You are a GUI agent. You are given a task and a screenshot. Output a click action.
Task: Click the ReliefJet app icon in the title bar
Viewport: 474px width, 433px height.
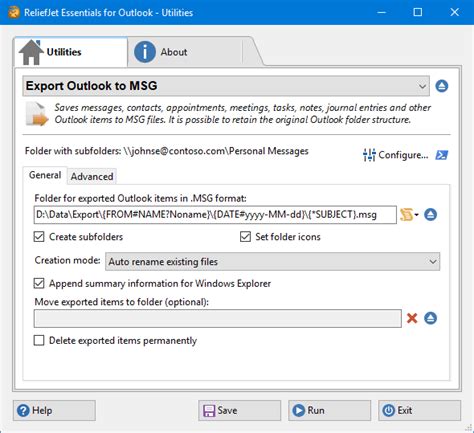(14, 13)
